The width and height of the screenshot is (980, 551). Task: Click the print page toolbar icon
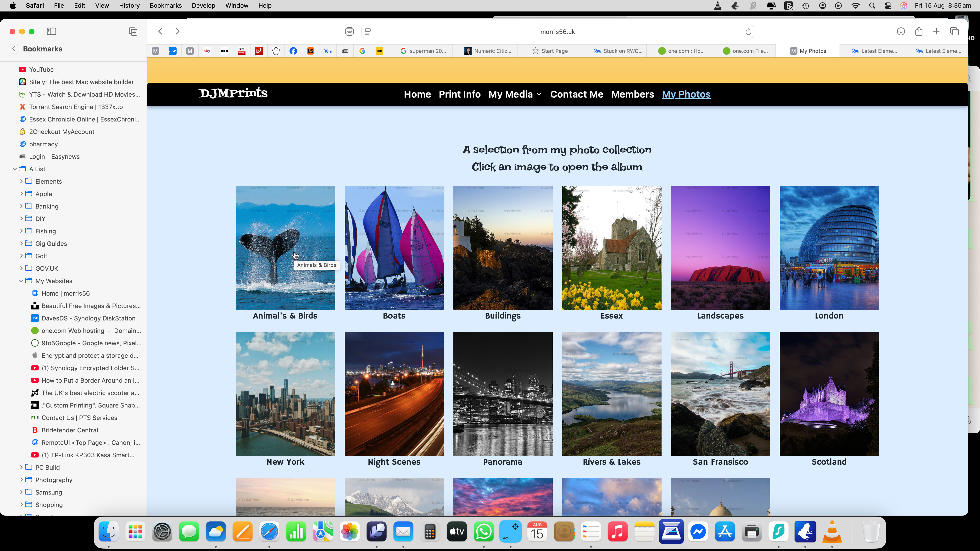pos(349,32)
